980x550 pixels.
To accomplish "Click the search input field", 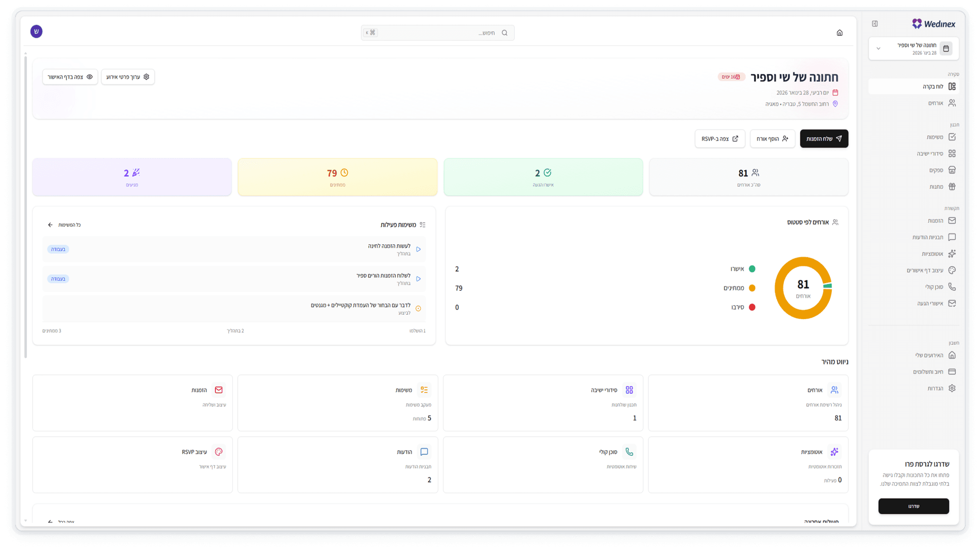I will [437, 33].
